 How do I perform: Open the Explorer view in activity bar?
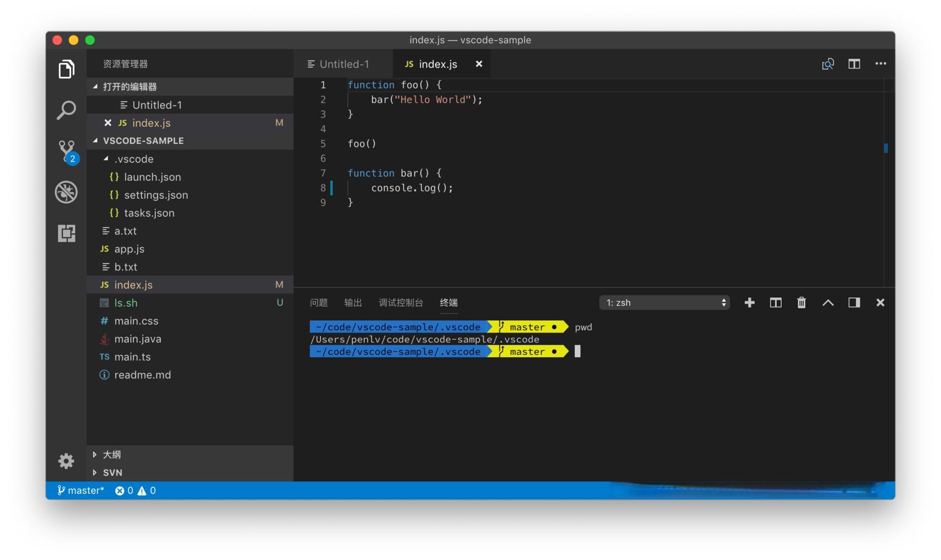tap(66, 69)
